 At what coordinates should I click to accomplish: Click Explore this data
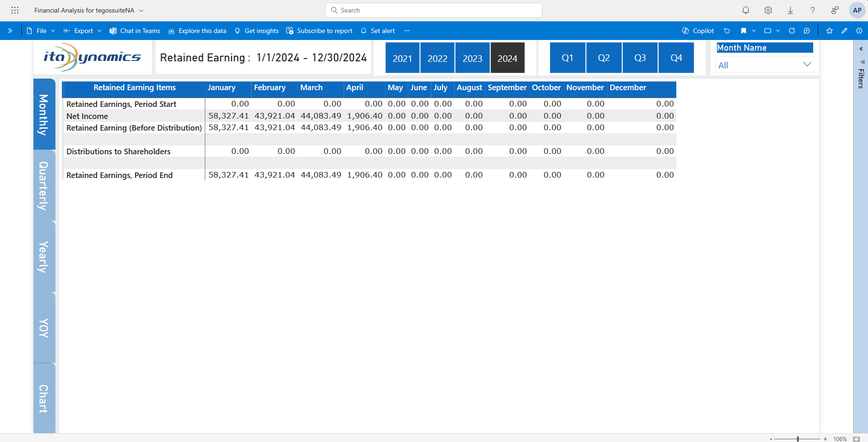point(197,31)
